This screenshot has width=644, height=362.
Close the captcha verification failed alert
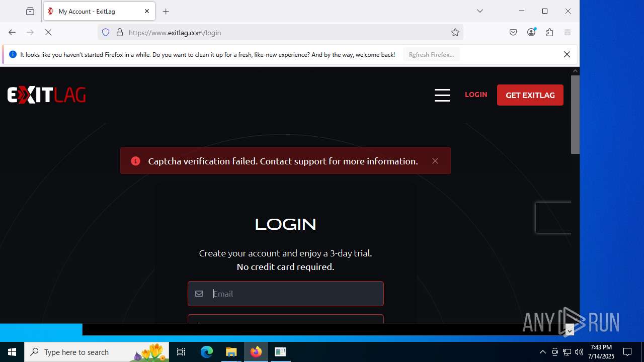tap(435, 161)
